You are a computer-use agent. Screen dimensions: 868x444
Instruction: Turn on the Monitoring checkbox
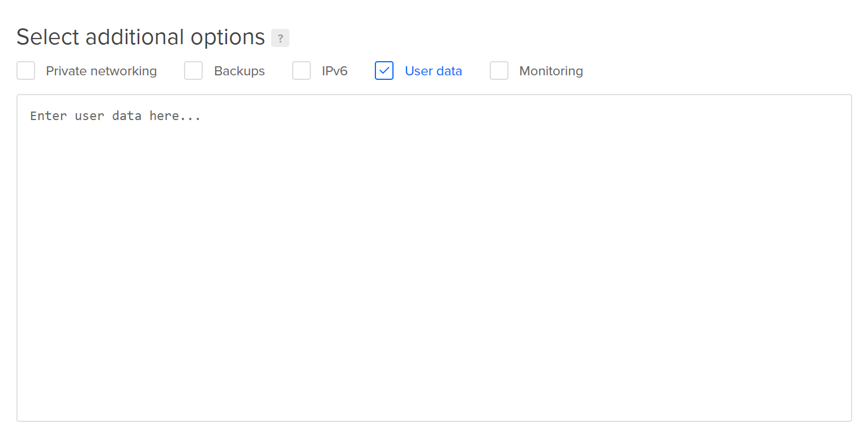[499, 71]
